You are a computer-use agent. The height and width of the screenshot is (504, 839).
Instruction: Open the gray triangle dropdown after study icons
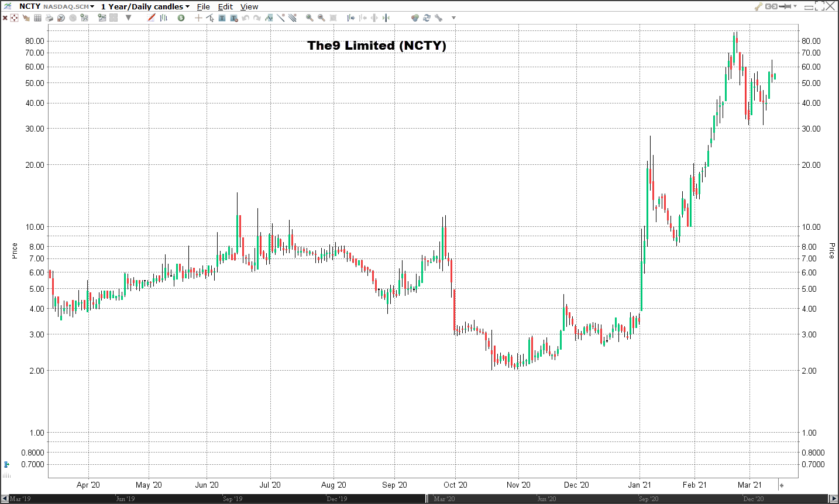[x=128, y=18]
